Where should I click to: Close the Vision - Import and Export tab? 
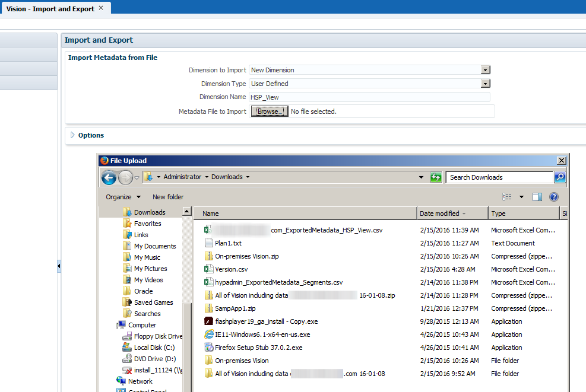[x=101, y=8]
